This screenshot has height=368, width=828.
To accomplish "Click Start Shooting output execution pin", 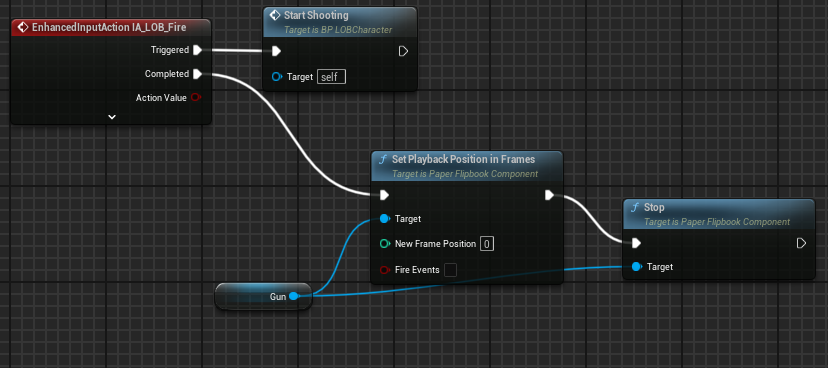I will 403,51.
